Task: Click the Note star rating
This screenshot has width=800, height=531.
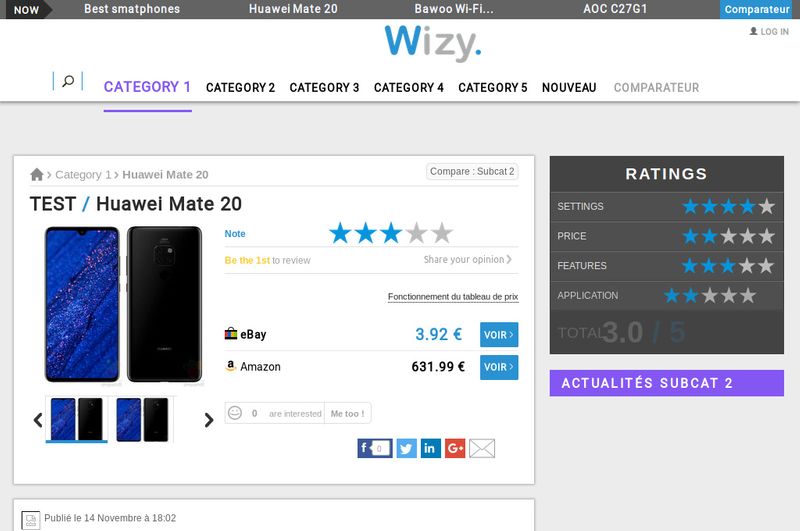Action: coord(391,233)
